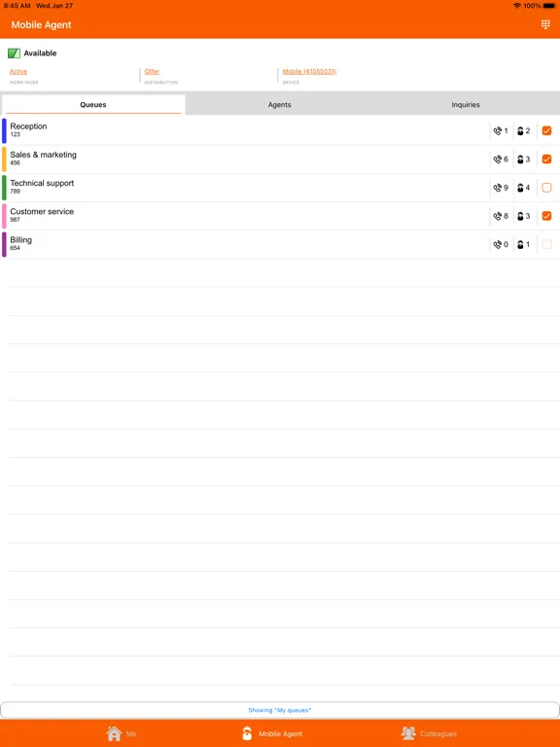The height and width of the screenshot is (747, 560).
Task: Click the Mobile Agent header title
Action: click(x=42, y=24)
